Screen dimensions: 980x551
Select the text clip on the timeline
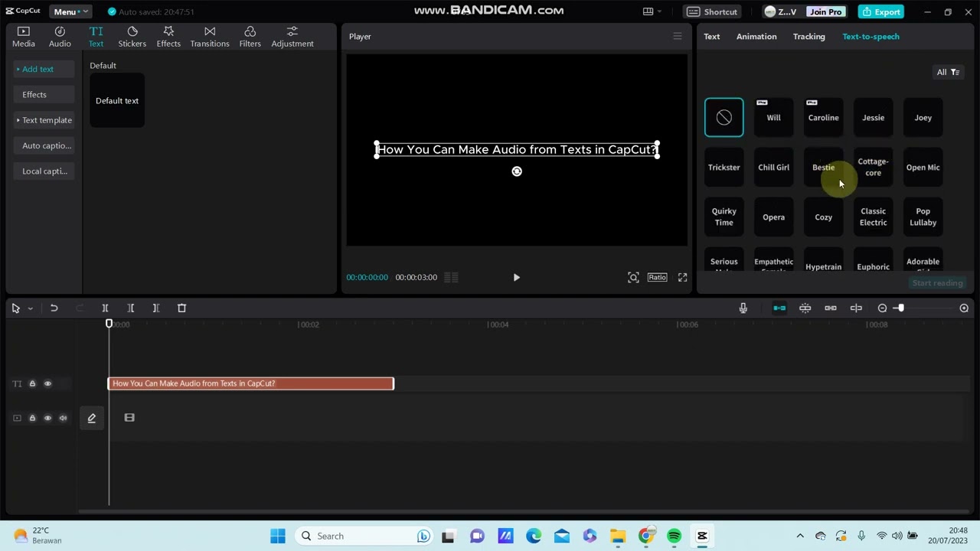pos(251,383)
